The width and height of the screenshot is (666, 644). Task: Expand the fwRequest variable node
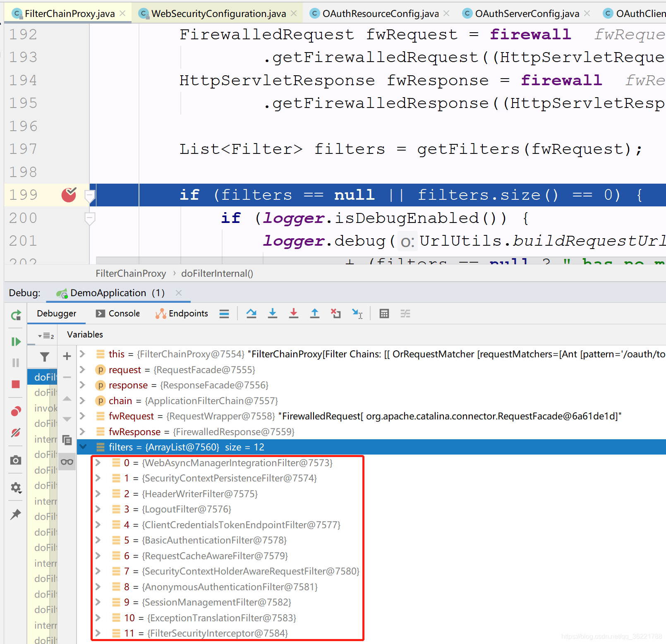click(82, 416)
